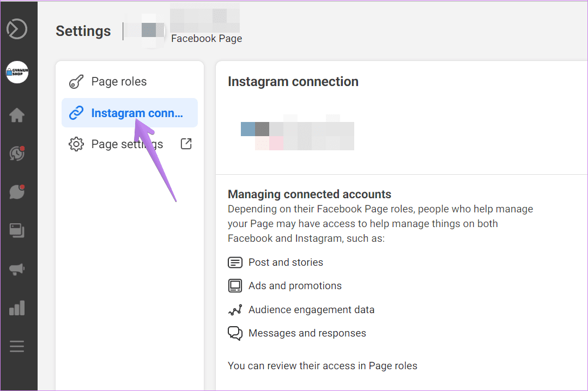Click the external link icon beside Page settings

click(x=186, y=144)
